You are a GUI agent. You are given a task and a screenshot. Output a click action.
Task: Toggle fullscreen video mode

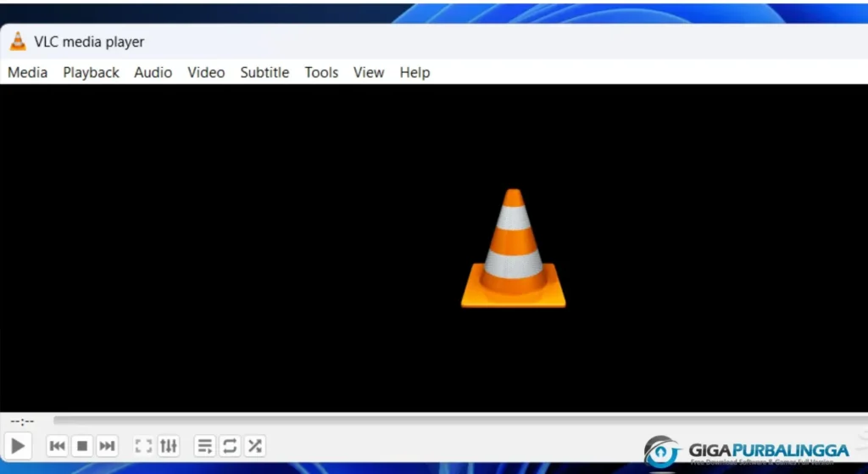(144, 446)
